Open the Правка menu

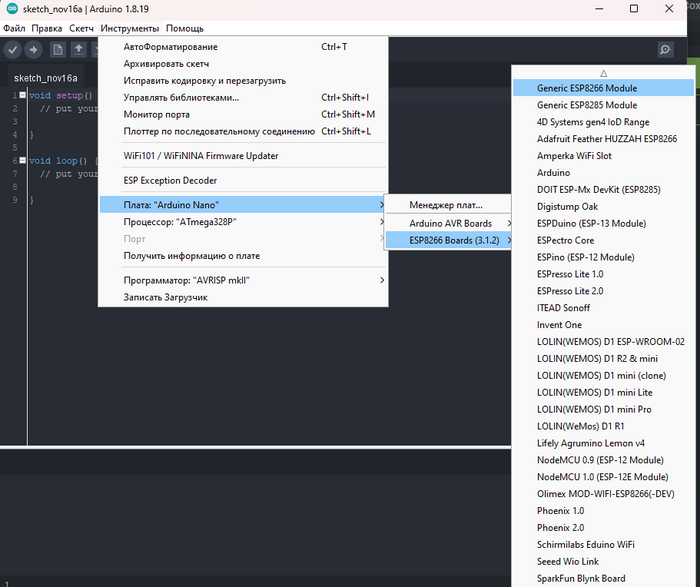click(x=47, y=29)
